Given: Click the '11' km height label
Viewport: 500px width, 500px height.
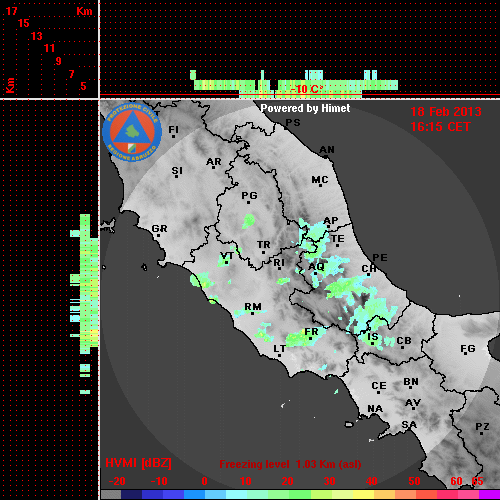Looking at the screenshot, I should (49, 48).
